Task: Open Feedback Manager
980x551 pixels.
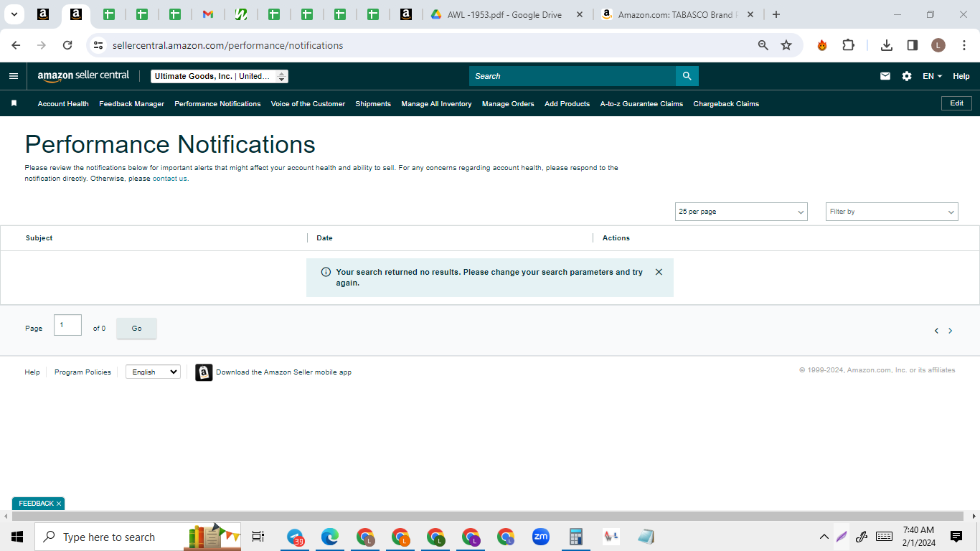Action: coord(131,103)
